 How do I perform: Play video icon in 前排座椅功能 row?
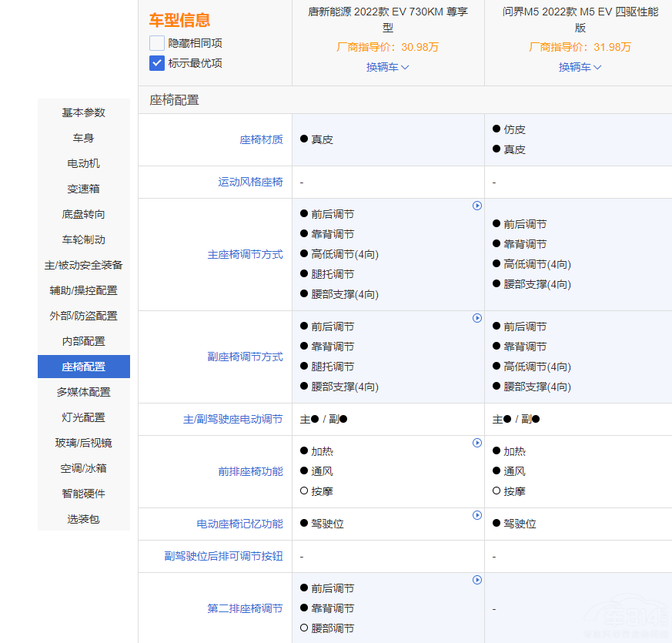(477, 443)
